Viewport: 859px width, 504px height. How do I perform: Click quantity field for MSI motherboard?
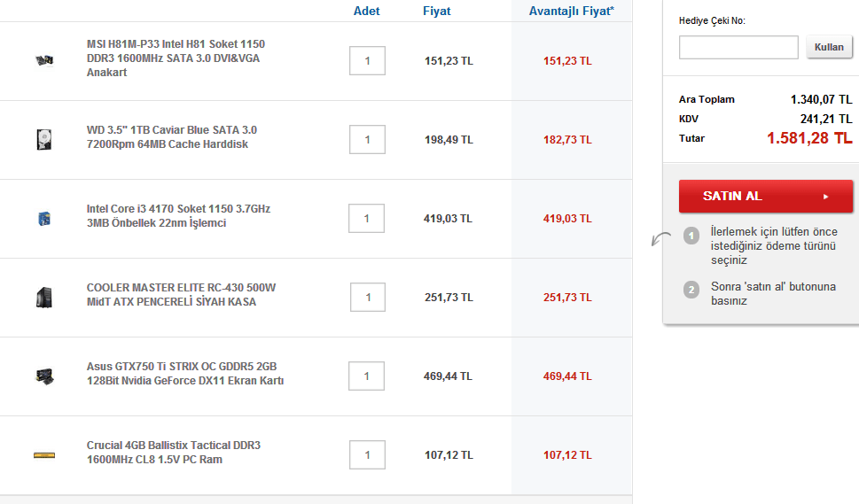pyautogui.click(x=367, y=61)
